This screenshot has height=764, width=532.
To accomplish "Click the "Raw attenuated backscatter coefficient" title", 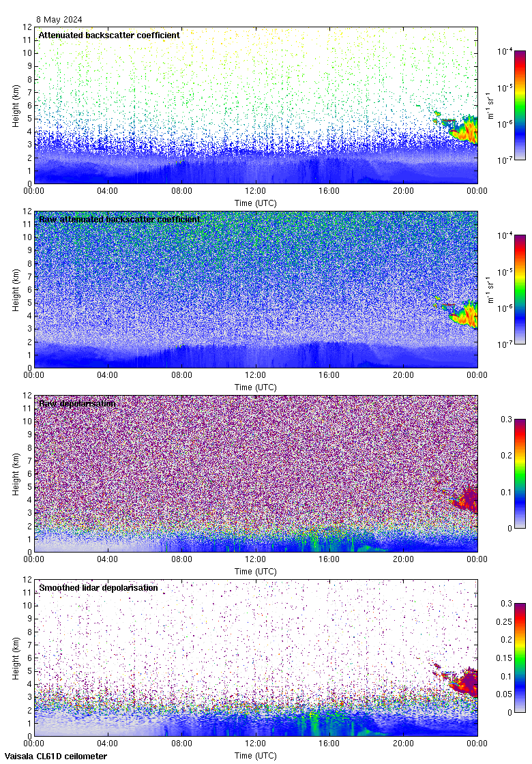I will pos(119,220).
